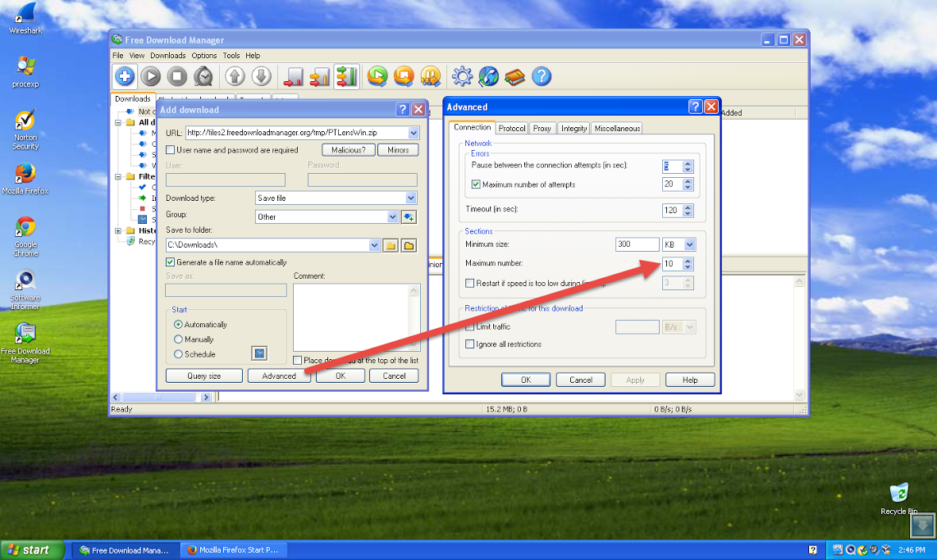Switch to the Proxy tab
This screenshot has width=937, height=560.
tap(542, 129)
